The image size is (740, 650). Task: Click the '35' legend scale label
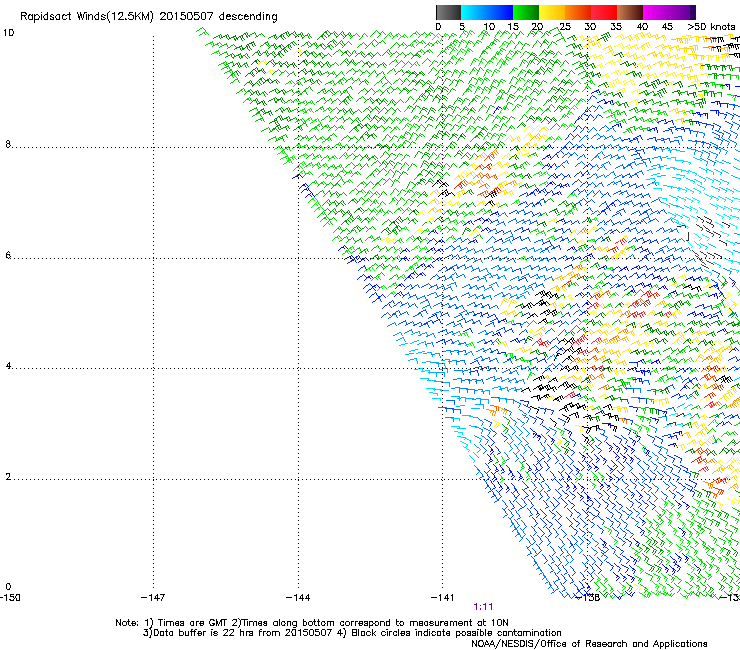[616, 27]
